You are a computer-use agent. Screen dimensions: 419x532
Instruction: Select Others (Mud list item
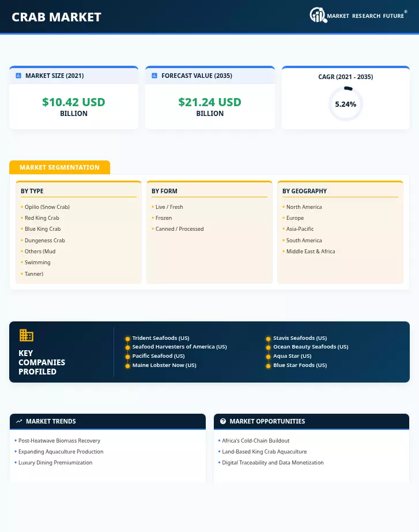point(40,252)
